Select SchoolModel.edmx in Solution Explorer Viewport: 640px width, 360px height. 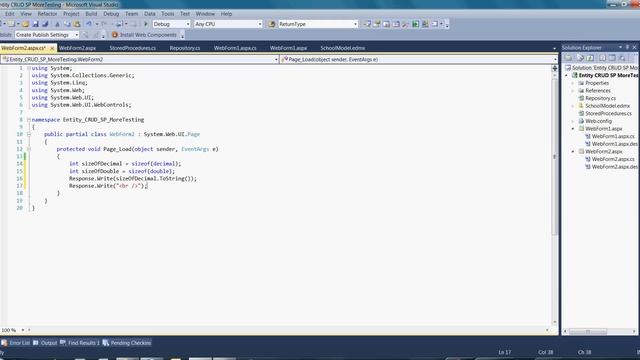point(607,106)
